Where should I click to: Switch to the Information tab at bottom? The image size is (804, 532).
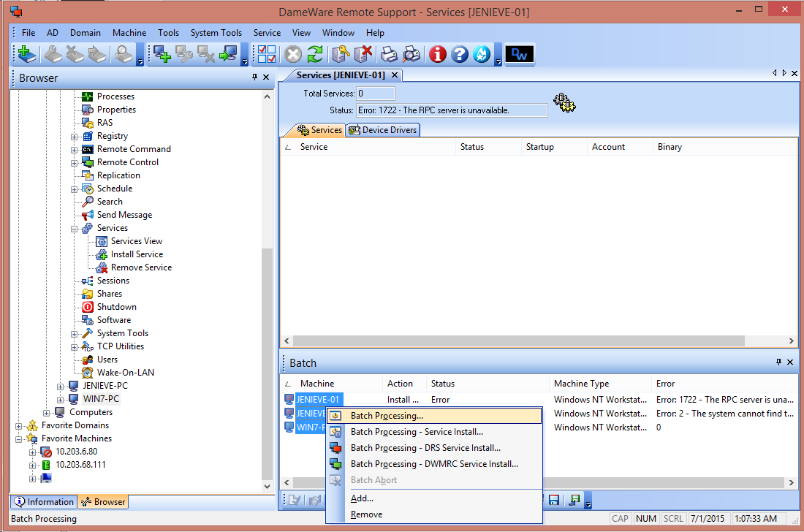[x=43, y=502]
